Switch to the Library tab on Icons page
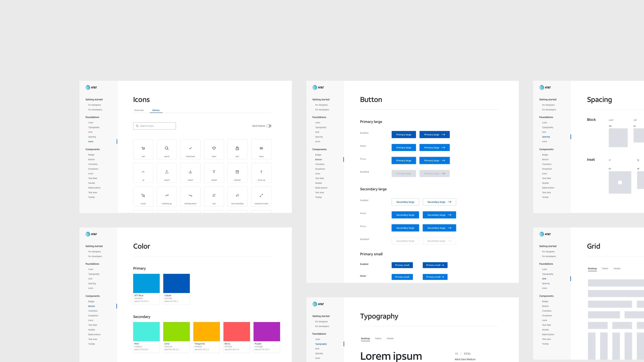 coord(156,110)
